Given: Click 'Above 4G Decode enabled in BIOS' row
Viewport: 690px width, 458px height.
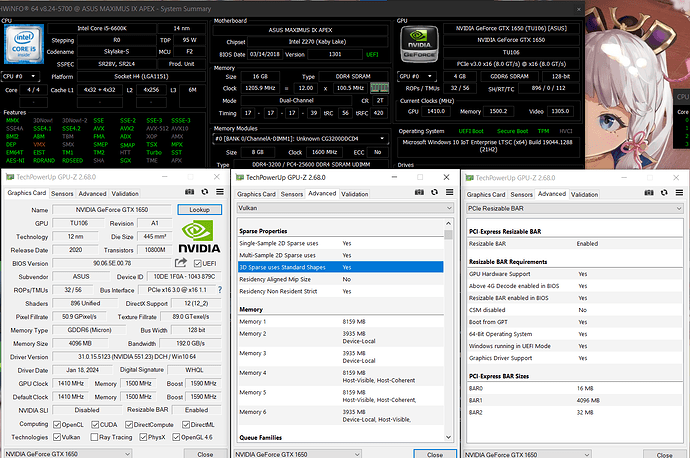Looking at the screenshot, I should 575,286.
